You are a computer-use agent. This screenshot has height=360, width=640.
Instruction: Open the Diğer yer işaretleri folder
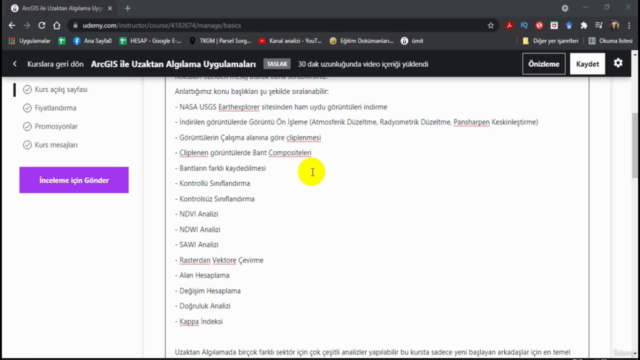[551, 41]
